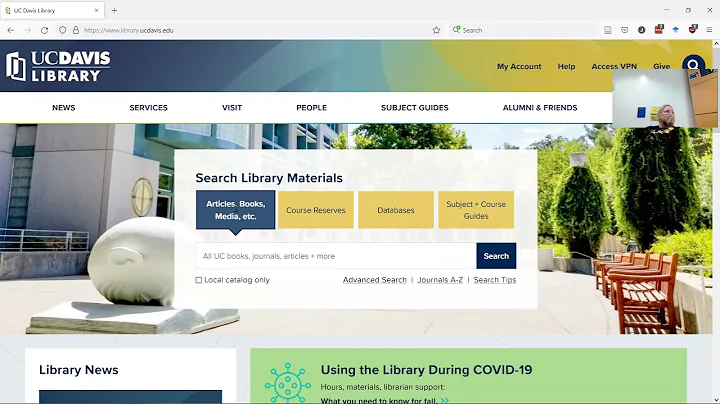The height and width of the screenshot is (404, 720).
Task: Click the webcam video overlay thumbnail
Action: point(664,98)
